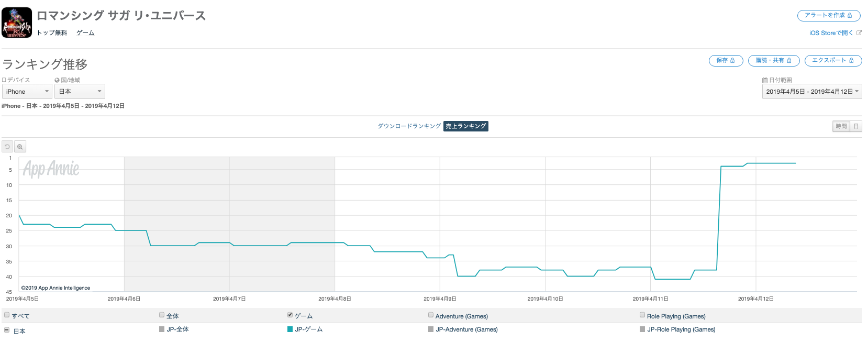Click the JP-Role Playing (Games) gray swatch
Screen dimensions: 868x353
(x=642, y=329)
